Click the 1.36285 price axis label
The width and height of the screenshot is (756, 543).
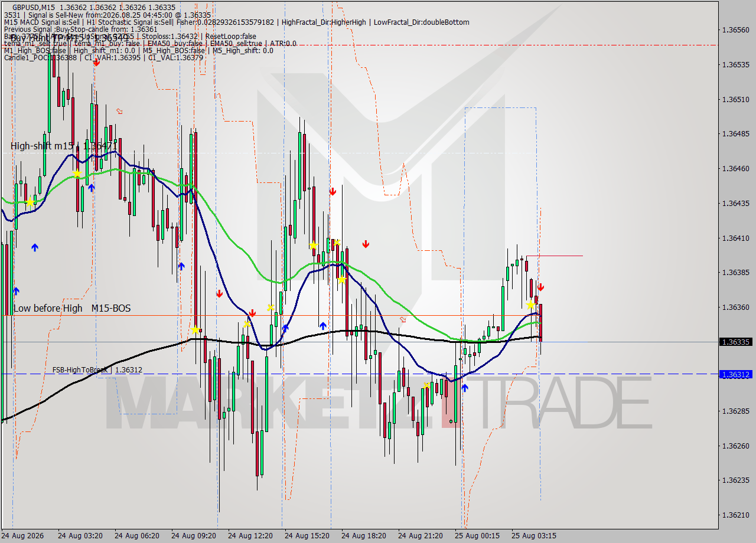(736, 411)
